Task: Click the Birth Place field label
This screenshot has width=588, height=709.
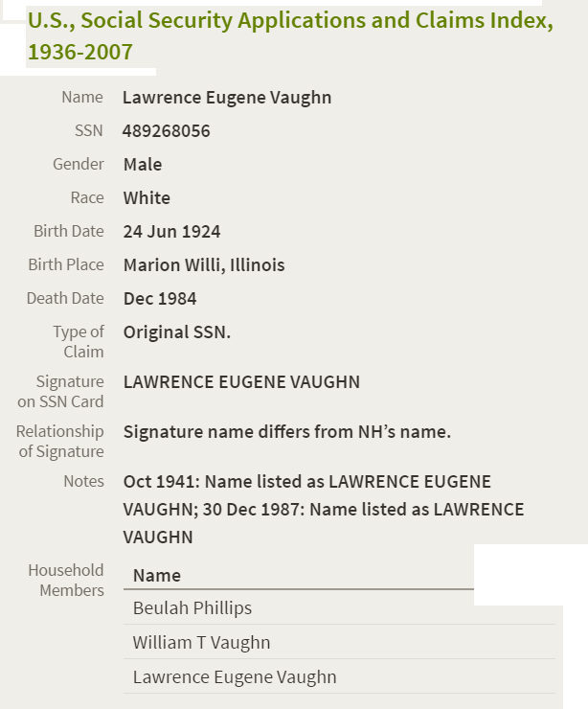Action: pos(66,265)
